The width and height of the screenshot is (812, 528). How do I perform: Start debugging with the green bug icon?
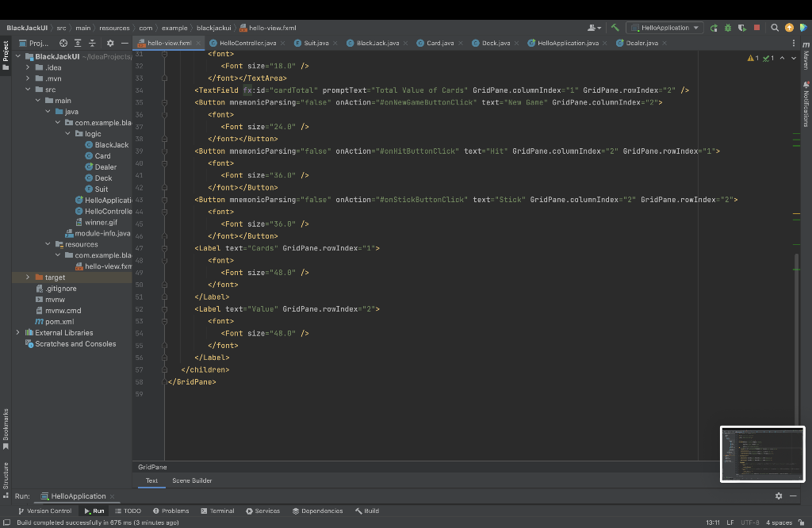pyautogui.click(x=728, y=28)
